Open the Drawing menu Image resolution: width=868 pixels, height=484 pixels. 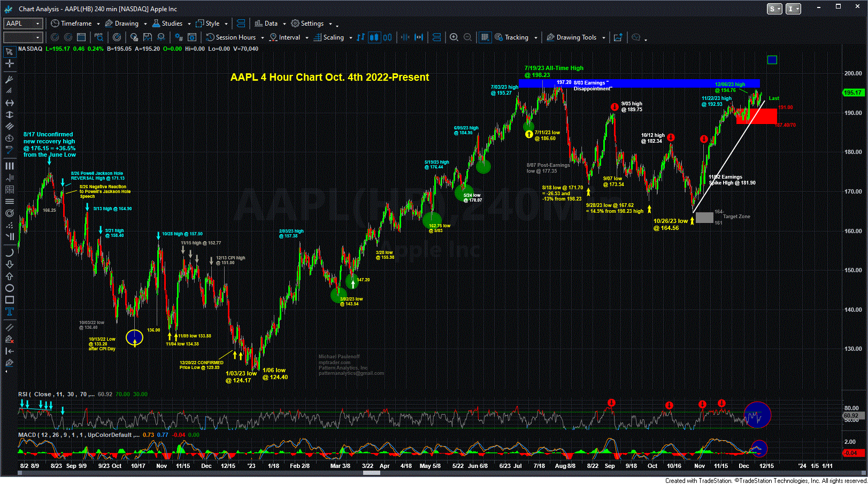click(122, 24)
